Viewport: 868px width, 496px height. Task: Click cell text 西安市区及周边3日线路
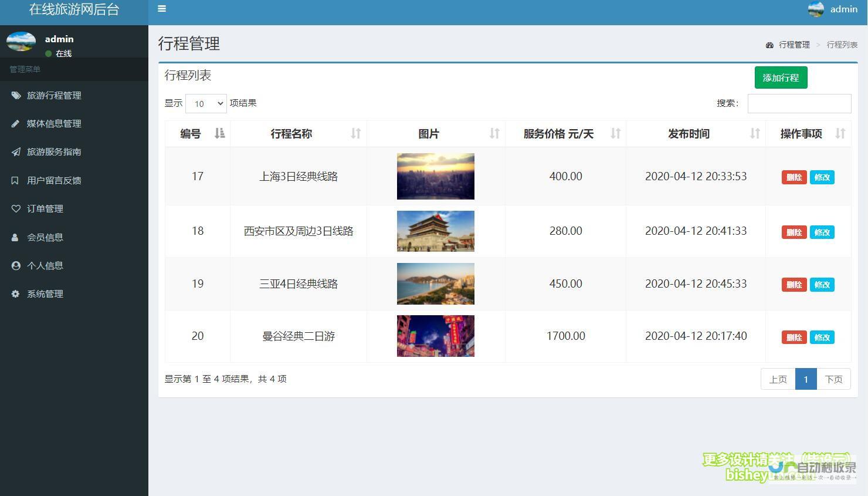coord(299,231)
